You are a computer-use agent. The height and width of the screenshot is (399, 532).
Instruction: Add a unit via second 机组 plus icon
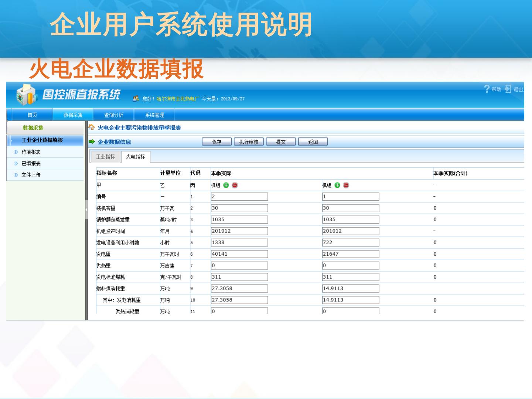click(x=337, y=185)
